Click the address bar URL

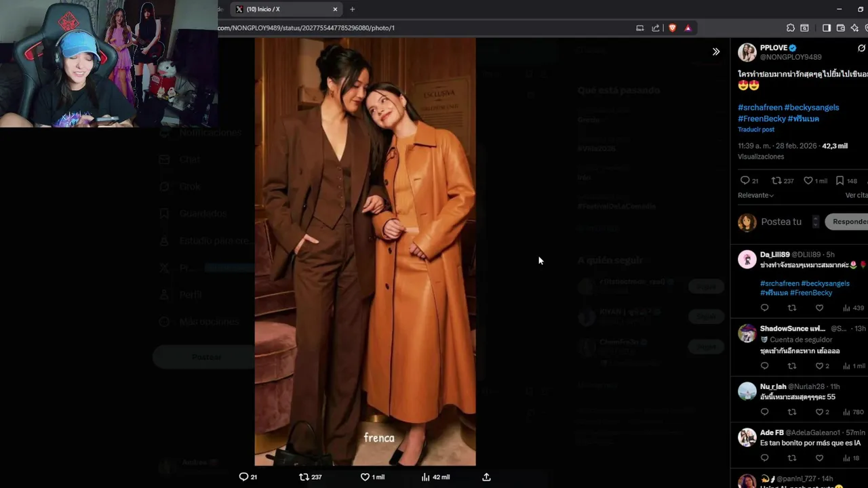tap(306, 28)
